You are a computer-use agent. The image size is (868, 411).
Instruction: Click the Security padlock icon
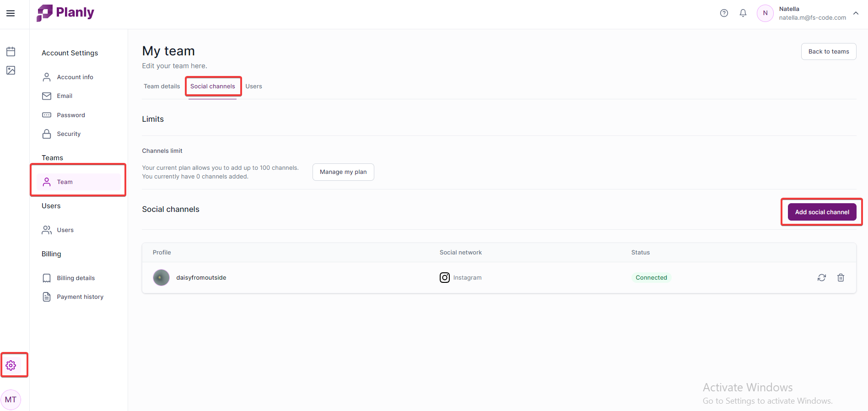click(x=47, y=134)
